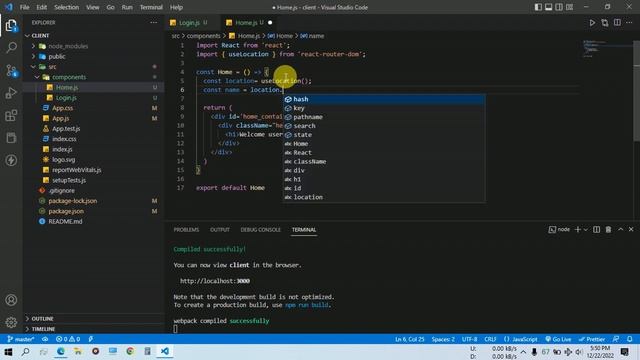Open Customize Layout icon
The width and height of the screenshot is (640, 360).
pos(570,7)
